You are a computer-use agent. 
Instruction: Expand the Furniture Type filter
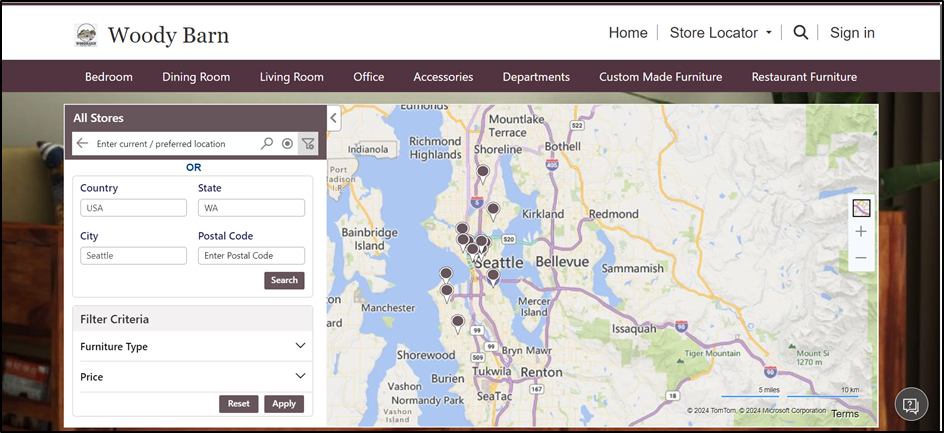(300, 347)
